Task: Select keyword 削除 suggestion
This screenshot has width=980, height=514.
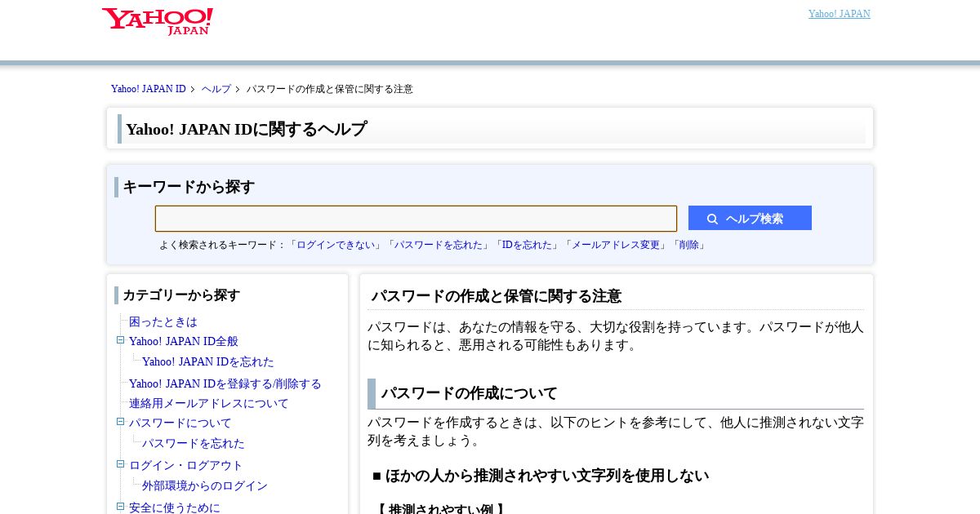Action: point(689,245)
